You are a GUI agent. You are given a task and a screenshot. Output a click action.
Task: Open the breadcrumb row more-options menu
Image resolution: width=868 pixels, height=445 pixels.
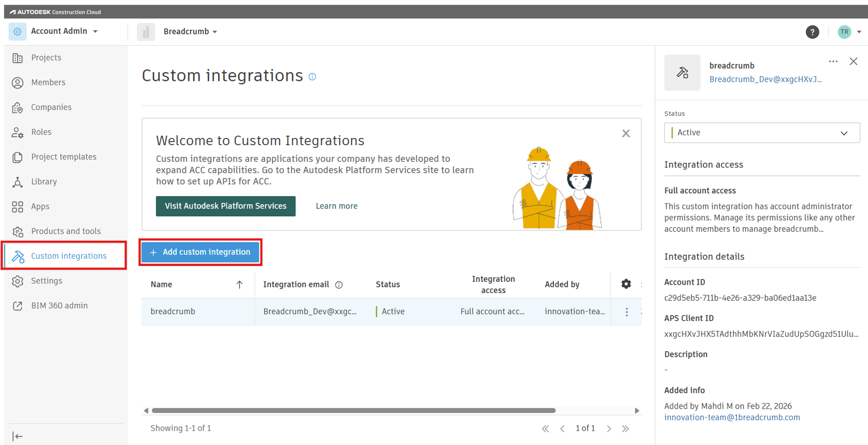(x=627, y=312)
